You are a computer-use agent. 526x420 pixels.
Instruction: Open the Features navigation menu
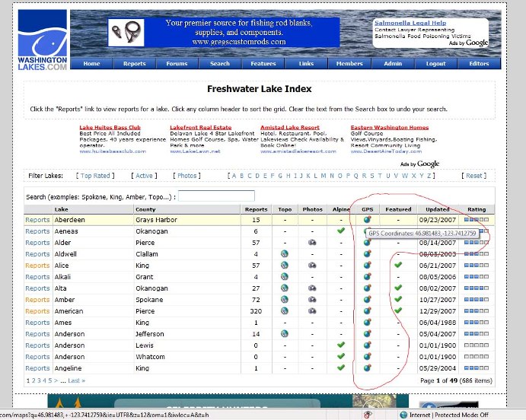pos(263,64)
